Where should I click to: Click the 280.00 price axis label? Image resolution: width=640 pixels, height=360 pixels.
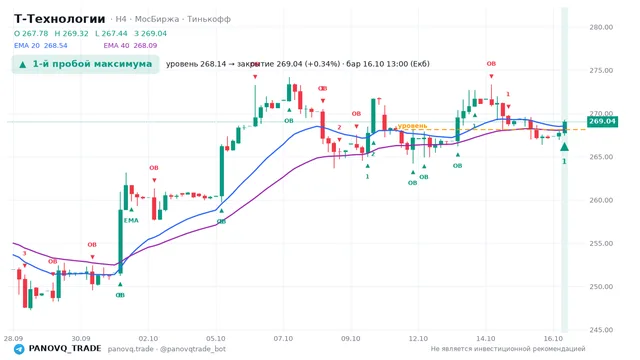pos(601,27)
